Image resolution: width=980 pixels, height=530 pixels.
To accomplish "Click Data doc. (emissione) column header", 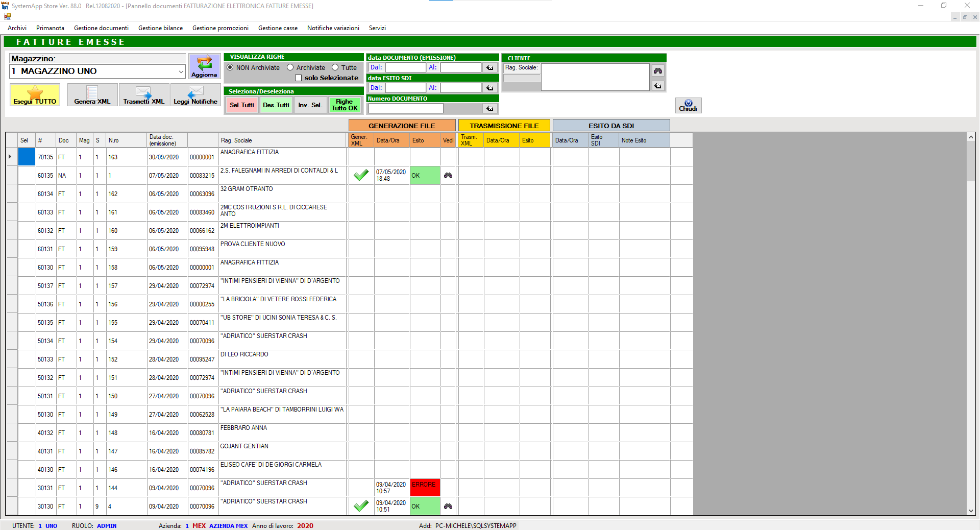I will (x=167, y=140).
